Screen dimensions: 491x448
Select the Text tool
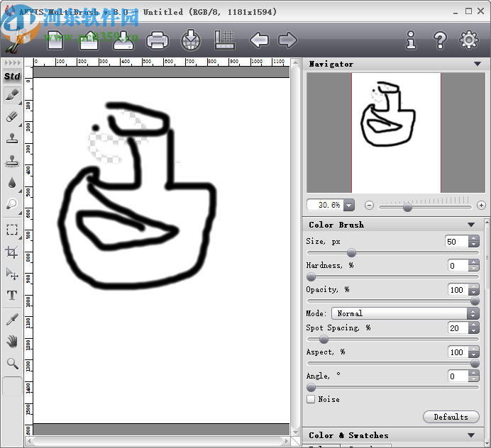[12, 296]
